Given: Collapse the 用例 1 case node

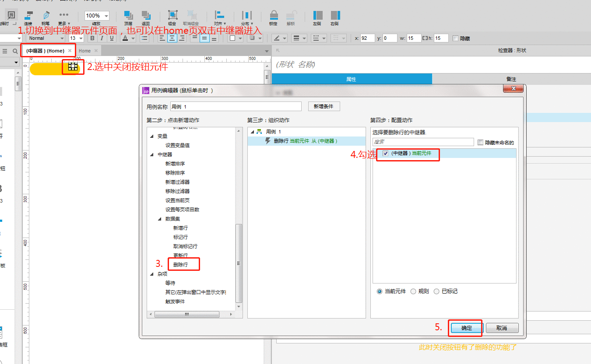Looking at the screenshot, I should (x=252, y=132).
